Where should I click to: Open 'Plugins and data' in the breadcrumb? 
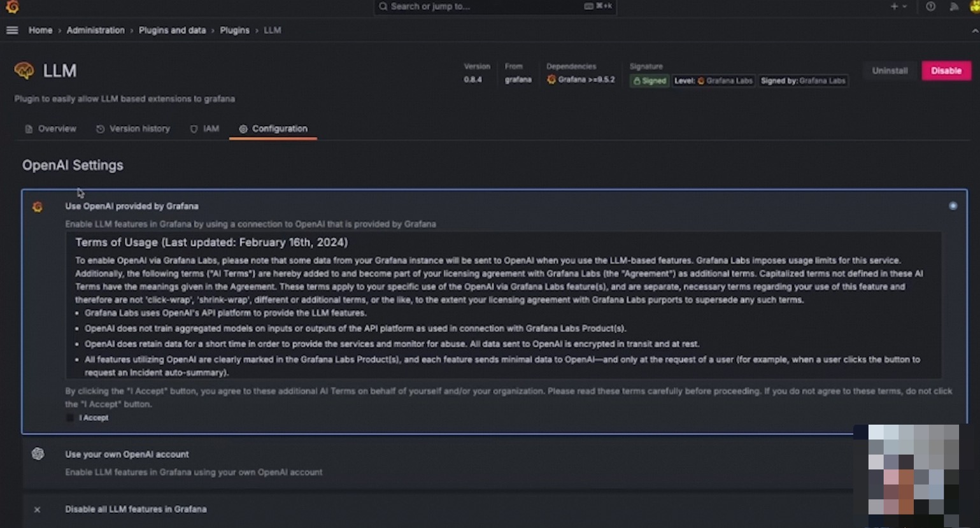[172, 30]
